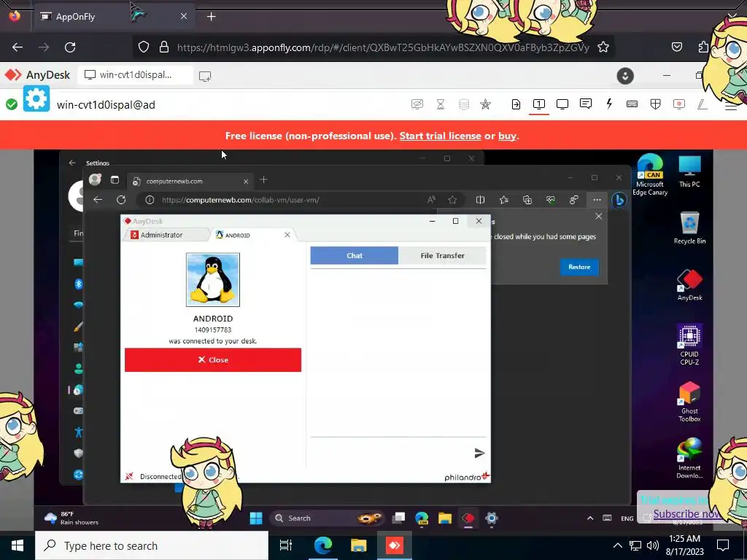Add computernewb page to favorites star
Viewport: 747px width, 560px height.
coord(452,200)
